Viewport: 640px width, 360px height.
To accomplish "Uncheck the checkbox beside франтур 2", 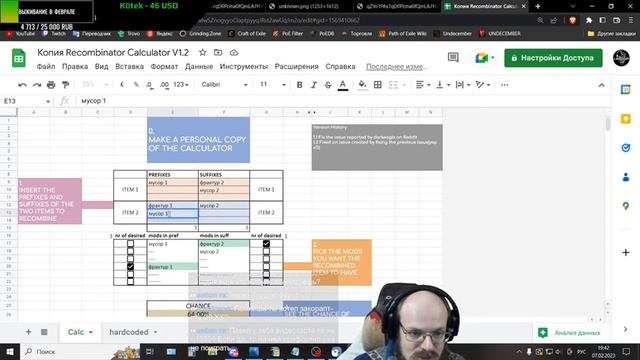I will [x=266, y=244].
